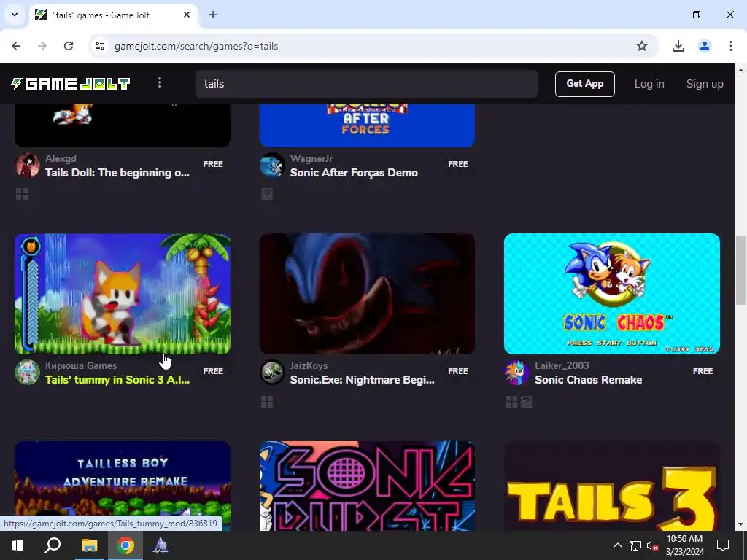Click developer name JaizKoys
The height and width of the screenshot is (560, 747).
[x=309, y=366]
